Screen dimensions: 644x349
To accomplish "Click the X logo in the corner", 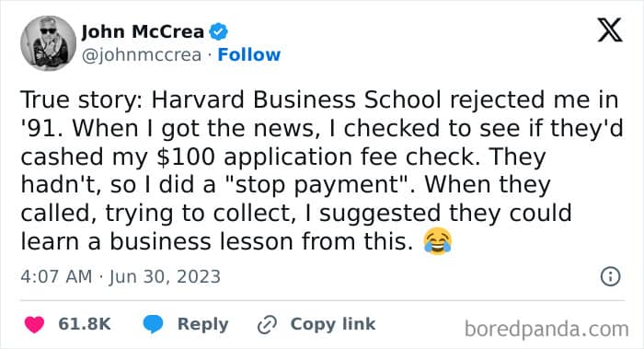I will (x=610, y=30).
